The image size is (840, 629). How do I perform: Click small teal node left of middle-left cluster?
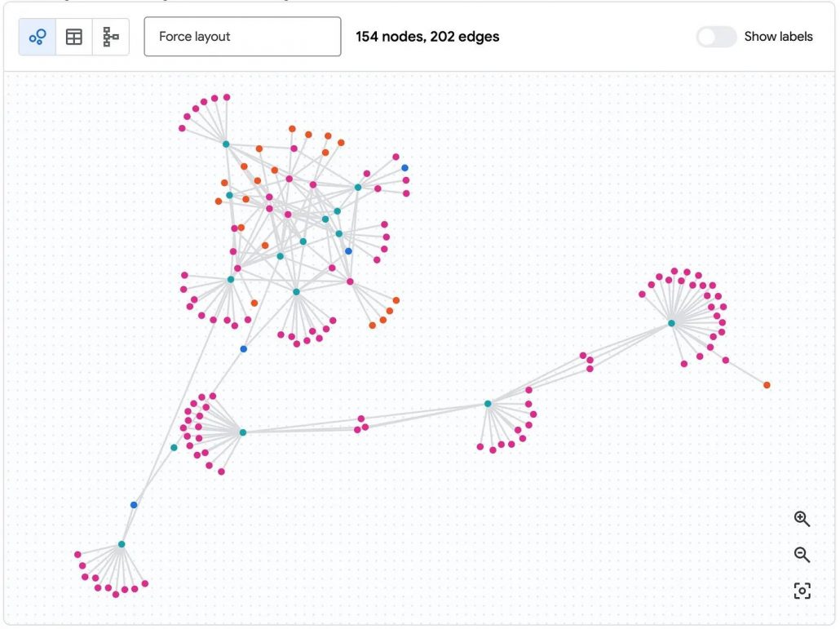(x=174, y=447)
